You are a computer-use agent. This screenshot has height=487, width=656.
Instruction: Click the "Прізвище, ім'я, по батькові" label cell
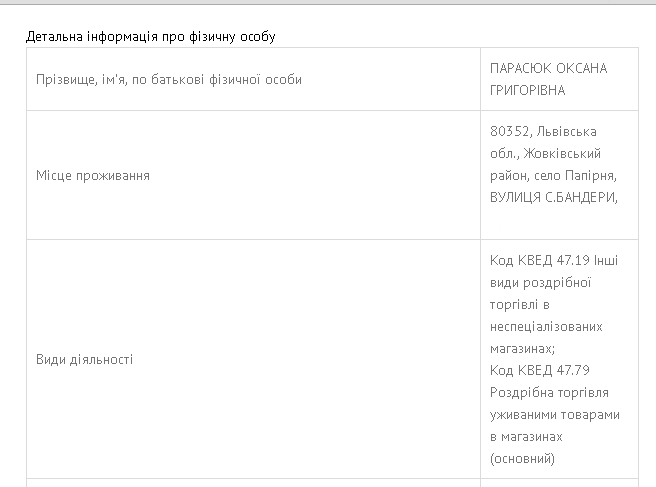168,79
